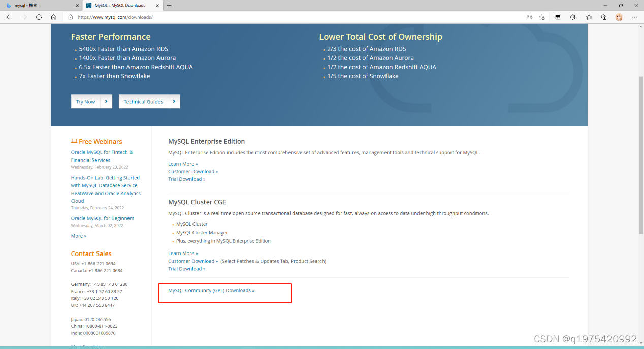Click Lower Total Cost of Ownership heading
Image resolution: width=644 pixels, height=349 pixels.
point(380,37)
